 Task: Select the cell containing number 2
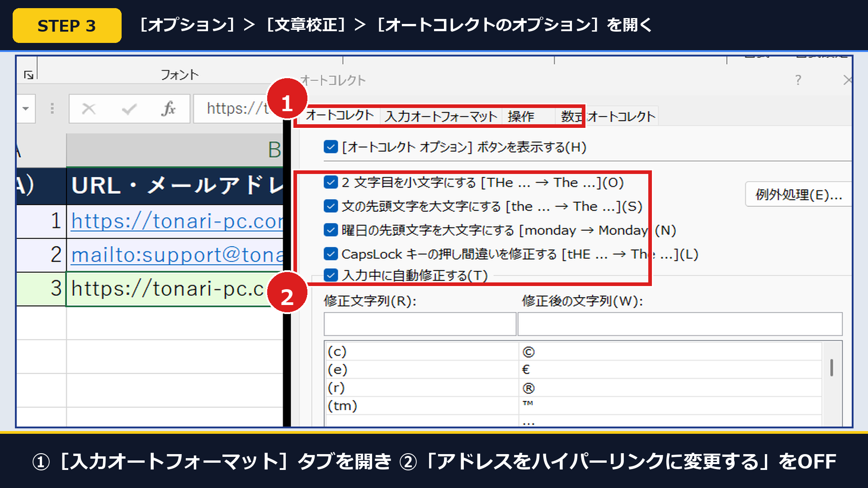click(42, 255)
